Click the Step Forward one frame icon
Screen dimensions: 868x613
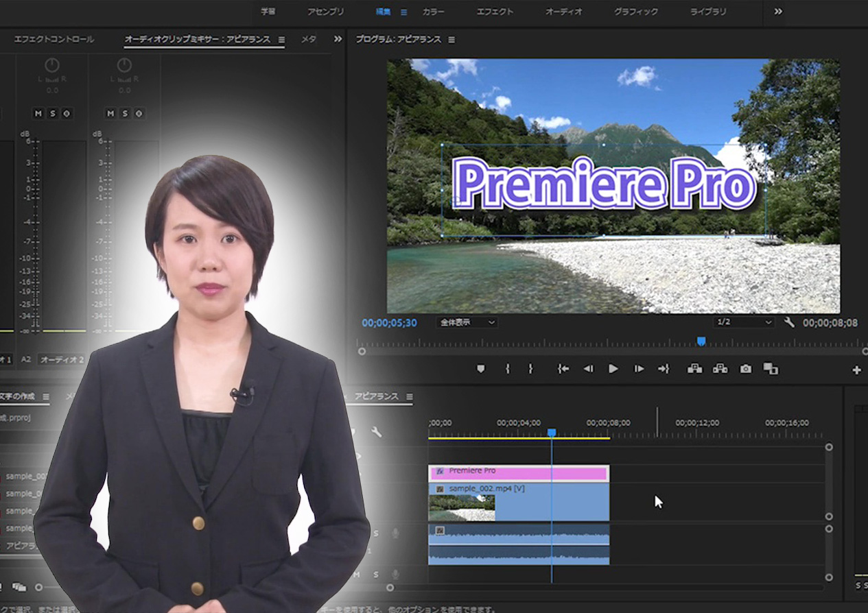tap(639, 369)
